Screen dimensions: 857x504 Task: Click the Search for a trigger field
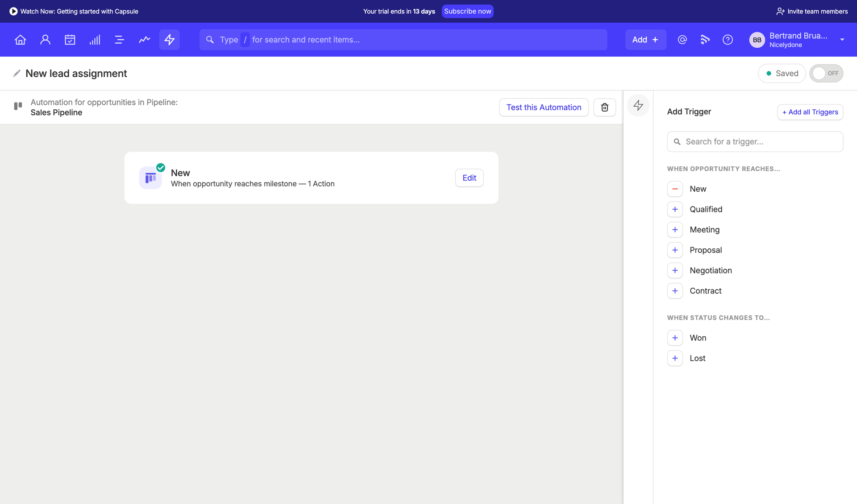755,141
